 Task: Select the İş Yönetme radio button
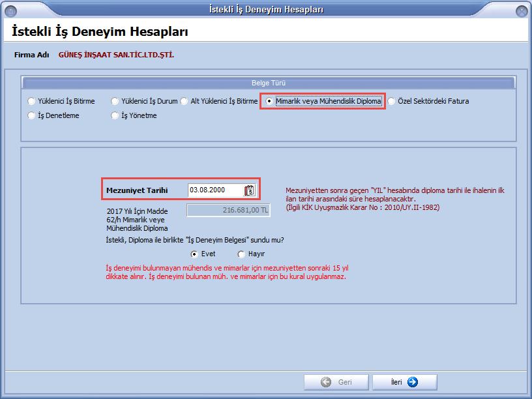coord(115,116)
